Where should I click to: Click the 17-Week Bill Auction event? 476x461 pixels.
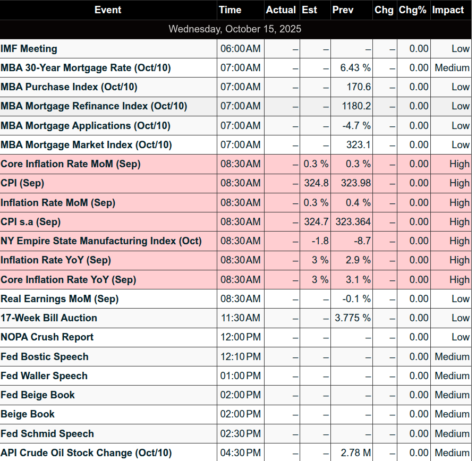[x=49, y=318]
